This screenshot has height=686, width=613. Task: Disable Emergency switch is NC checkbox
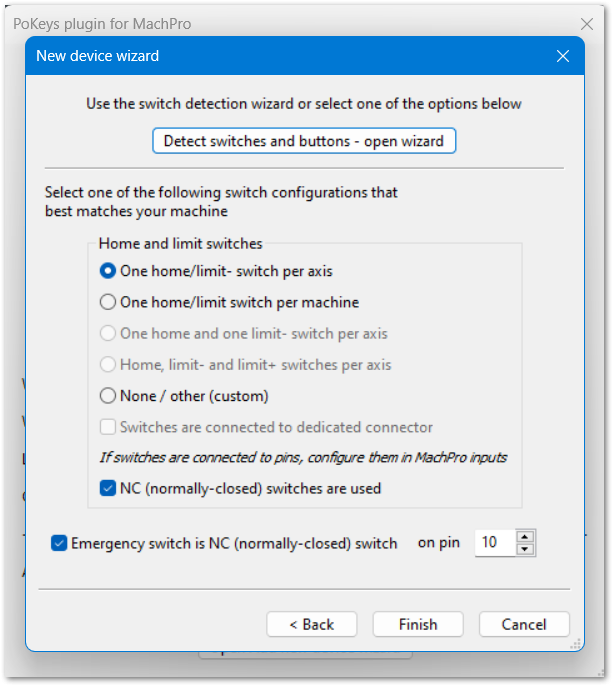coord(59,544)
